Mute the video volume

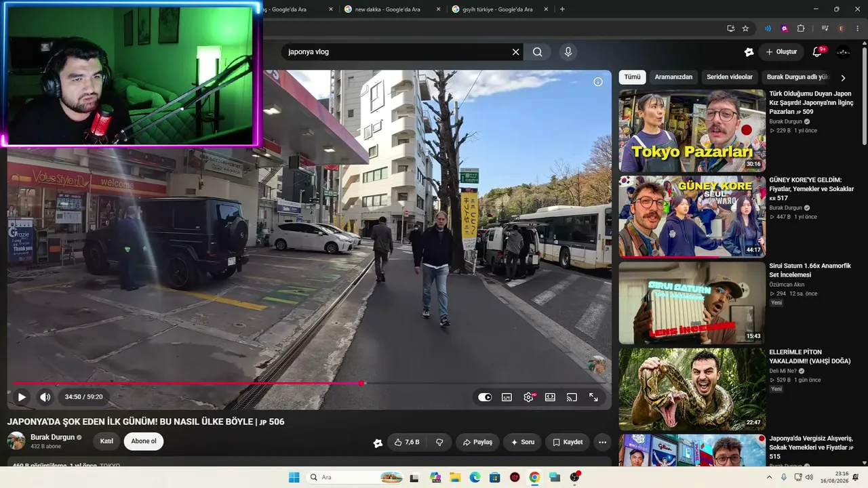click(x=45, y=397)
